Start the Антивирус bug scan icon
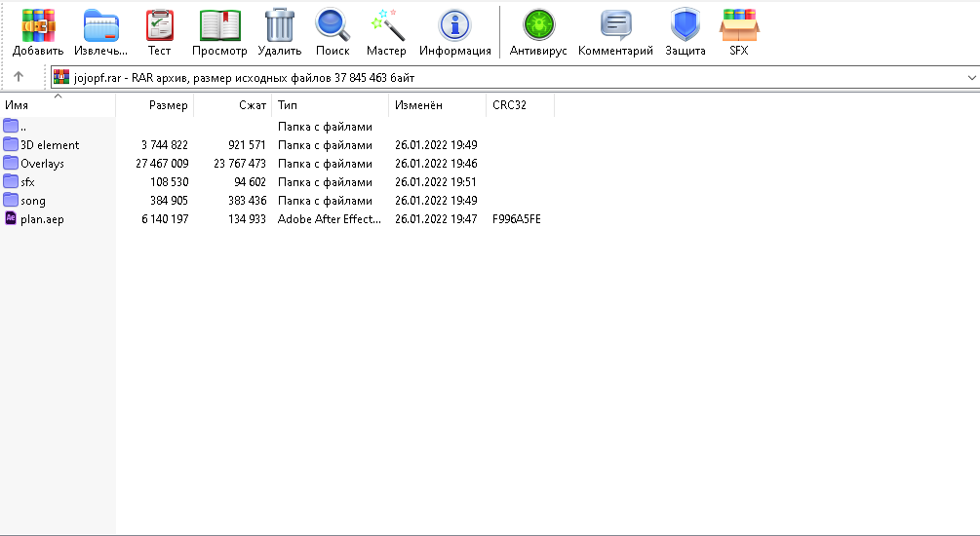 (x=538, y=25)
